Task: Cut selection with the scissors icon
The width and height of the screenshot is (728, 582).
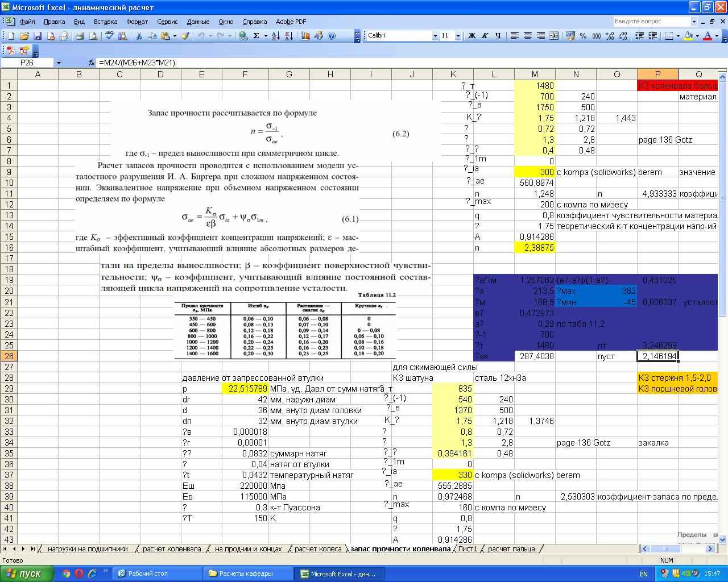Action: 138,35
